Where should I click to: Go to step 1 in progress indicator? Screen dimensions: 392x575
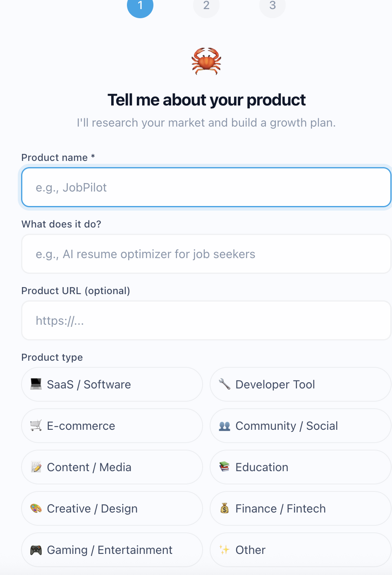(x=140, y=6)
